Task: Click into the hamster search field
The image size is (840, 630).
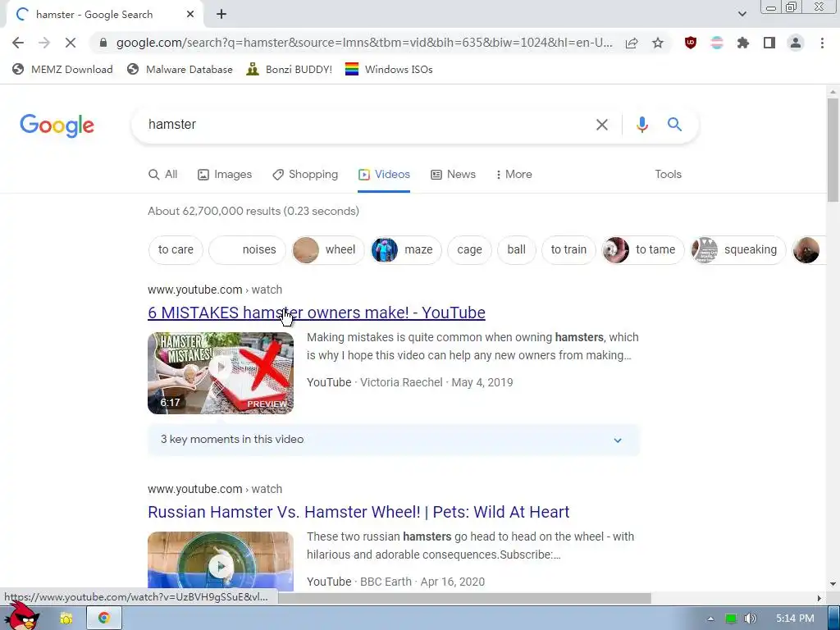Action: 364,125
